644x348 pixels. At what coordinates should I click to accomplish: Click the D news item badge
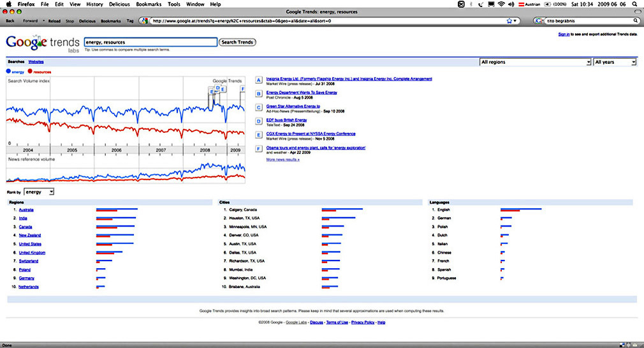click(259, 121)
